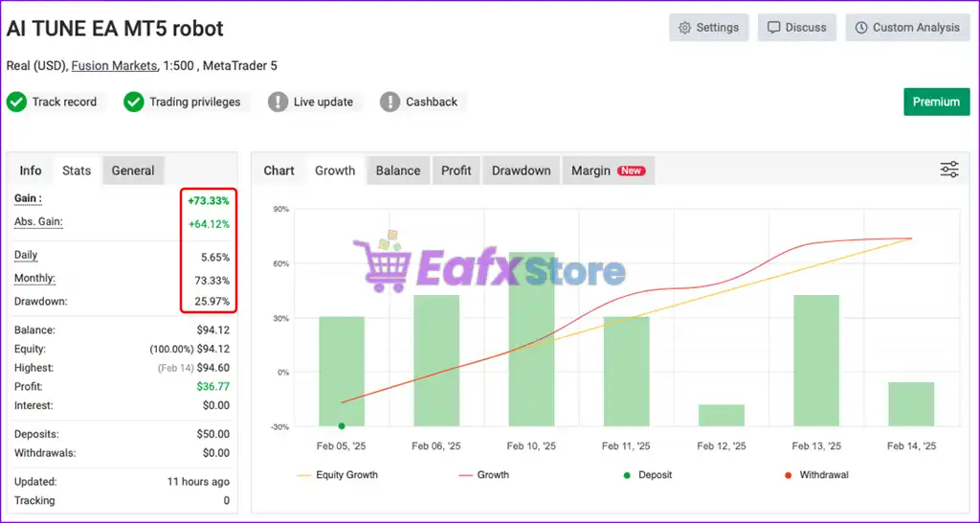980x523 pixels.
Task: Open the chart filter sliders icon
Action: pyautogui.click(x=948, y=170)
